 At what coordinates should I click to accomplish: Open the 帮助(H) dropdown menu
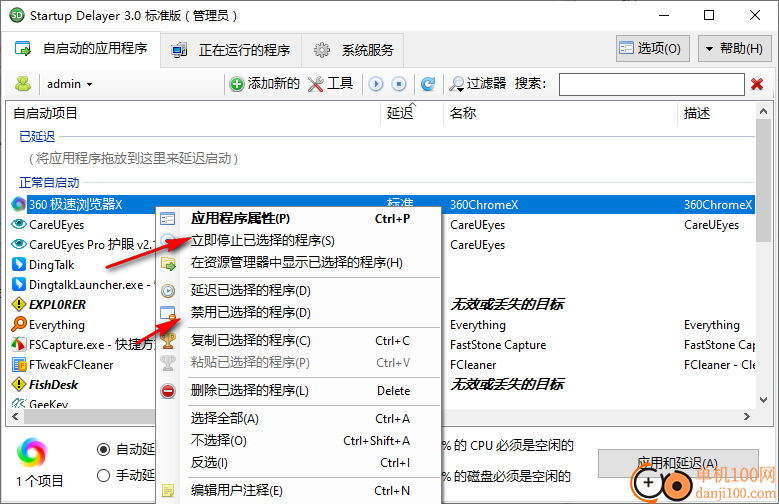click(734, 49)
